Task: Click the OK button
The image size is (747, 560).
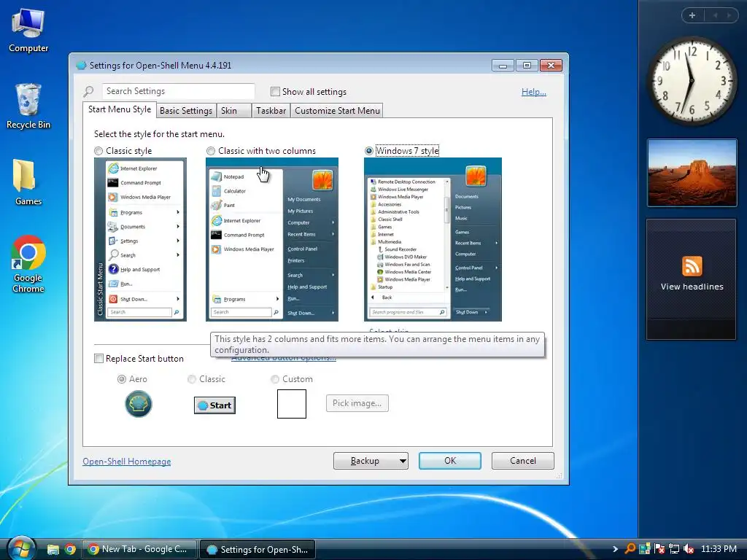Action: 449,461
